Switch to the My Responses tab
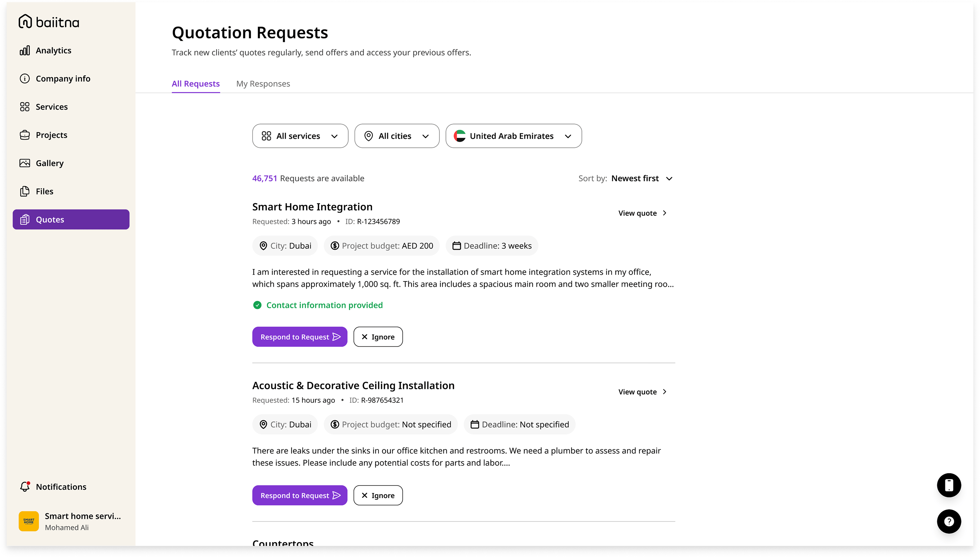This screenshot has width=980, height=557. pyautogui.click(x=263, y=83)
